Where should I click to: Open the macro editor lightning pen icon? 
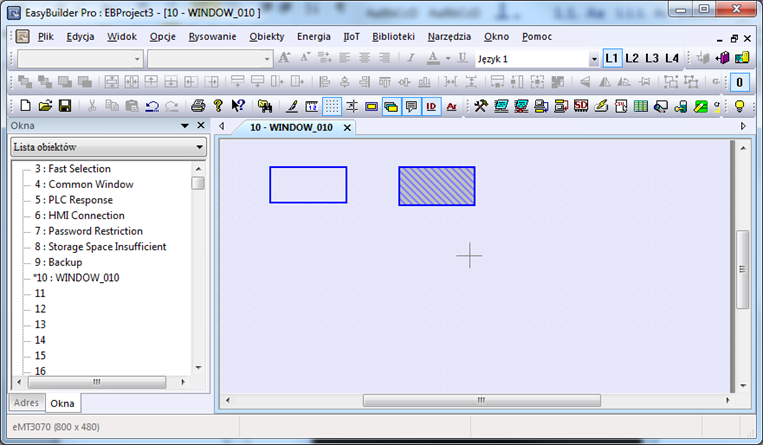[x=600, y=106]
